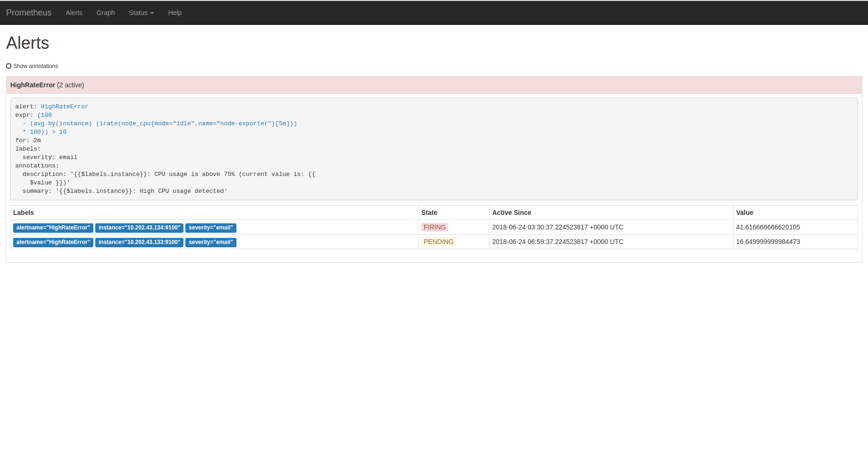Screen dimensions: 868x465
Task: Click the yellow PENDING state badge
Action: (x=438, y=242)
